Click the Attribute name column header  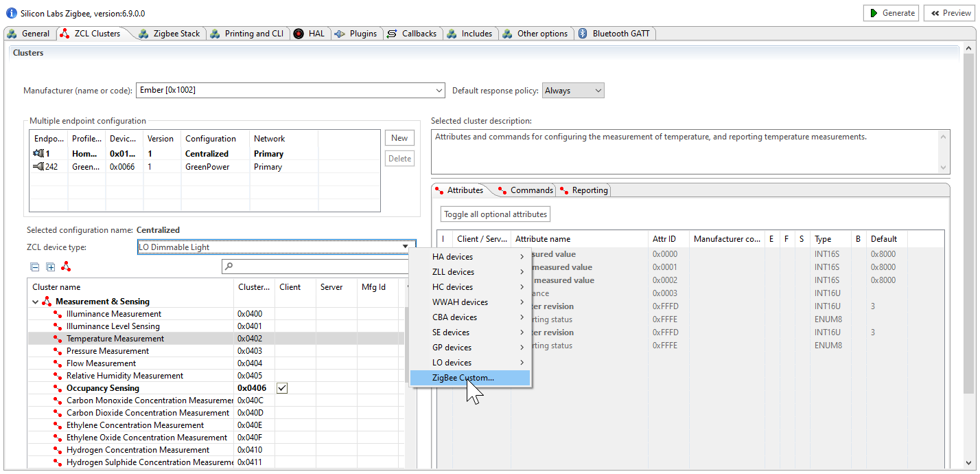pos(580,239)
